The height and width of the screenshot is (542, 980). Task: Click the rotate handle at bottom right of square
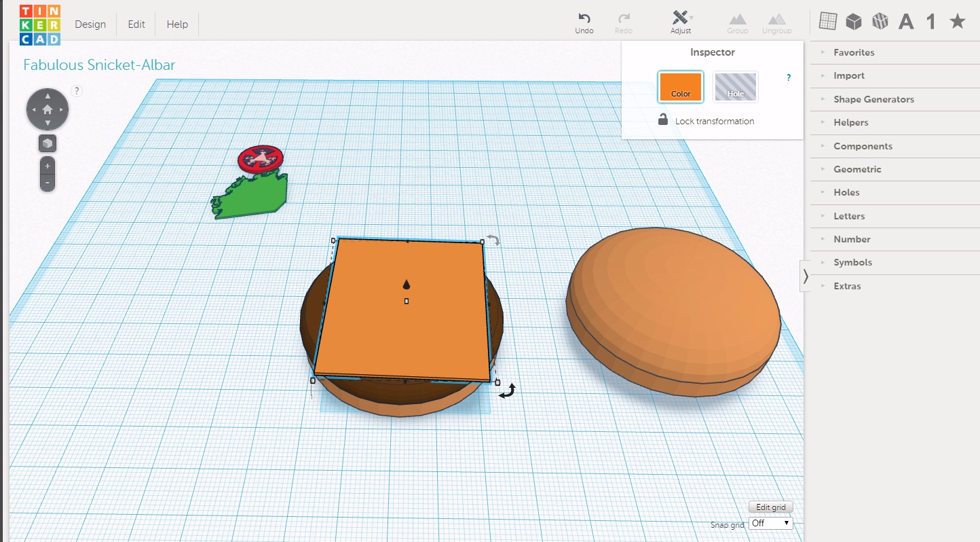pyautogui.click(x=508, y=391)
